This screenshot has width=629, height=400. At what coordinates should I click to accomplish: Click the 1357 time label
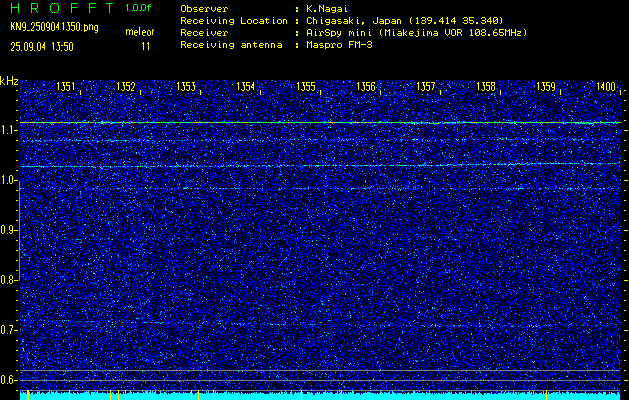pos(426,87)
